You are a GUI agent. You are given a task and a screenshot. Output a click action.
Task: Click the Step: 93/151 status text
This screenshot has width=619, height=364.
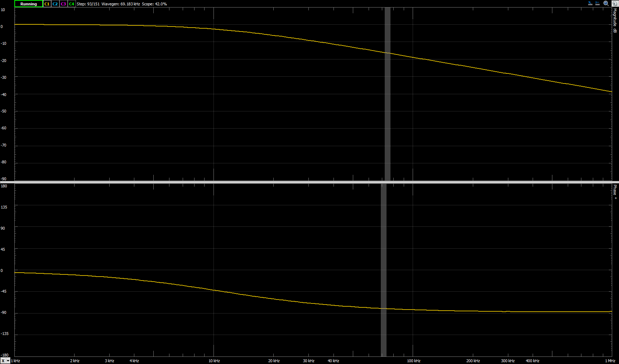(88, 4)
